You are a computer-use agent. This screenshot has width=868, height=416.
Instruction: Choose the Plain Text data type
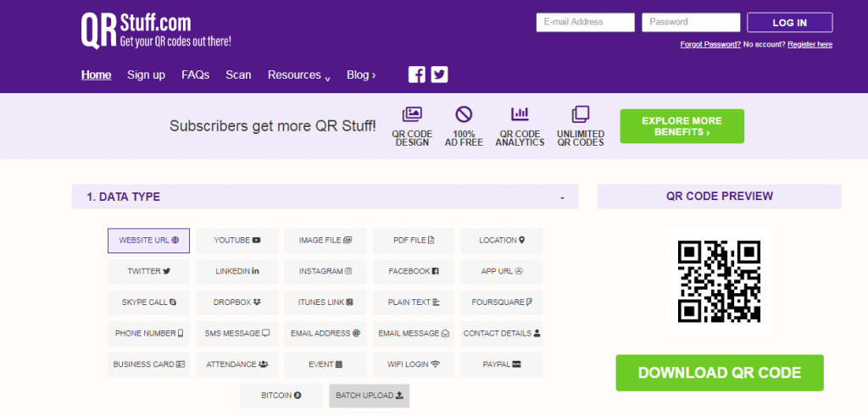point(414,302)
